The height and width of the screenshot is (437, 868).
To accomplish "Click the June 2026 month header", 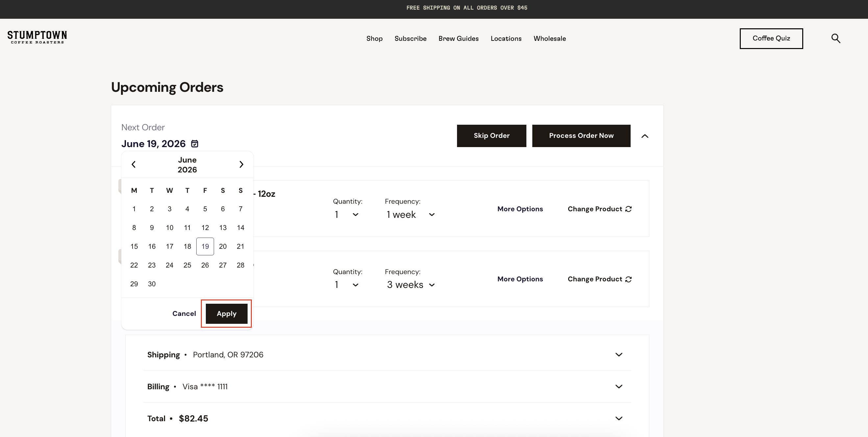I will coord(187,165).
